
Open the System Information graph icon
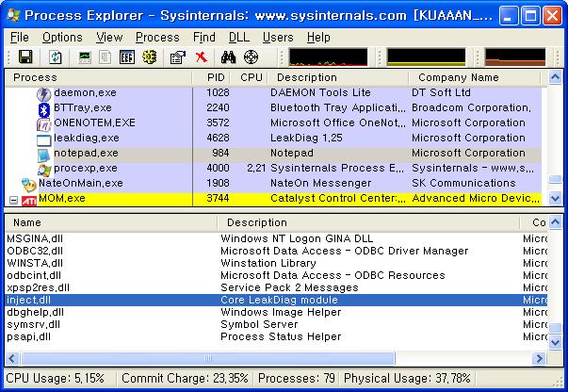click(85, 57)
